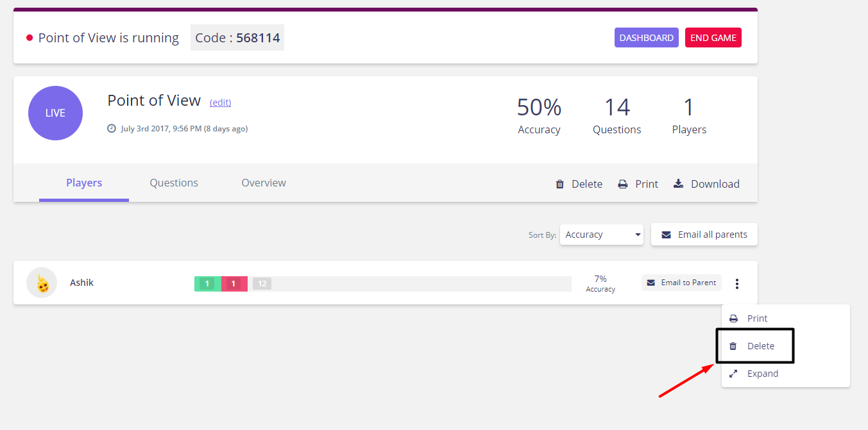Switch to the Questions tab
868x430 pixels.
point(174,183)
